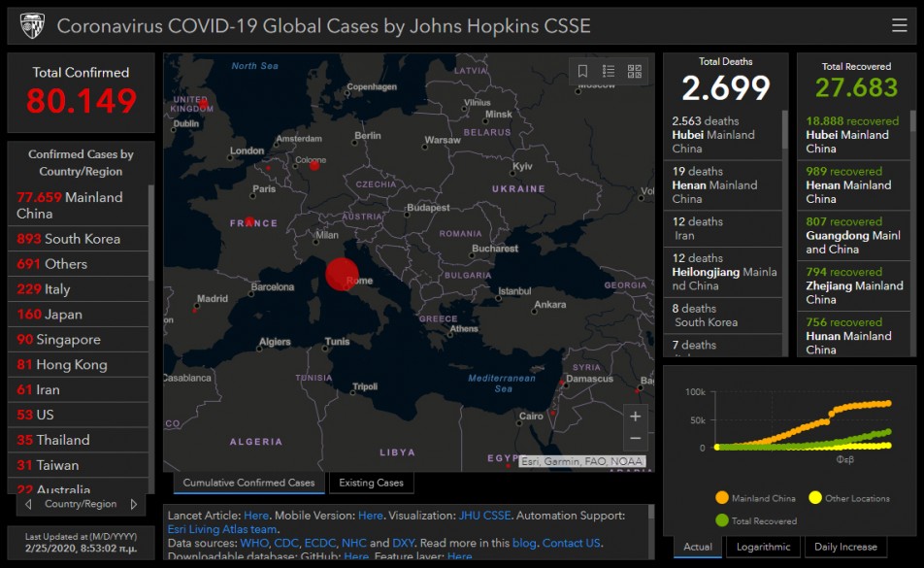This screenshot has height=568, width=924.
Task: Zoom out with the minus button
Action: coord(635,438)
